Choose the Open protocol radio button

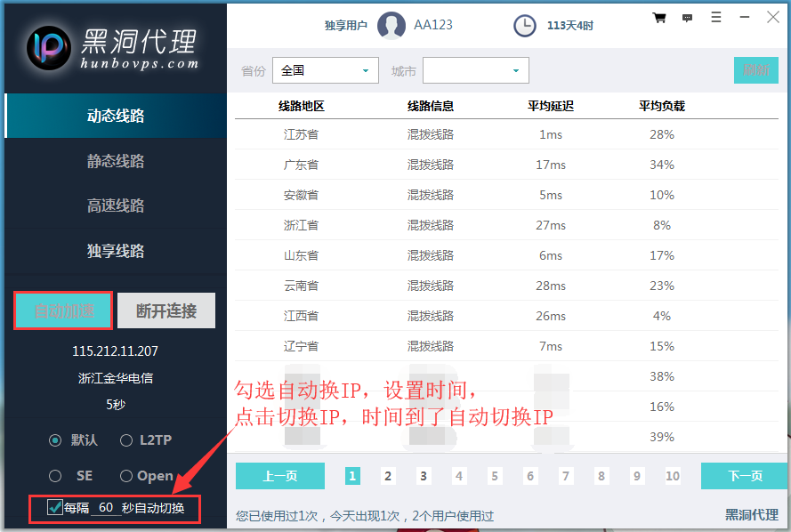click(x=126, y=476)
